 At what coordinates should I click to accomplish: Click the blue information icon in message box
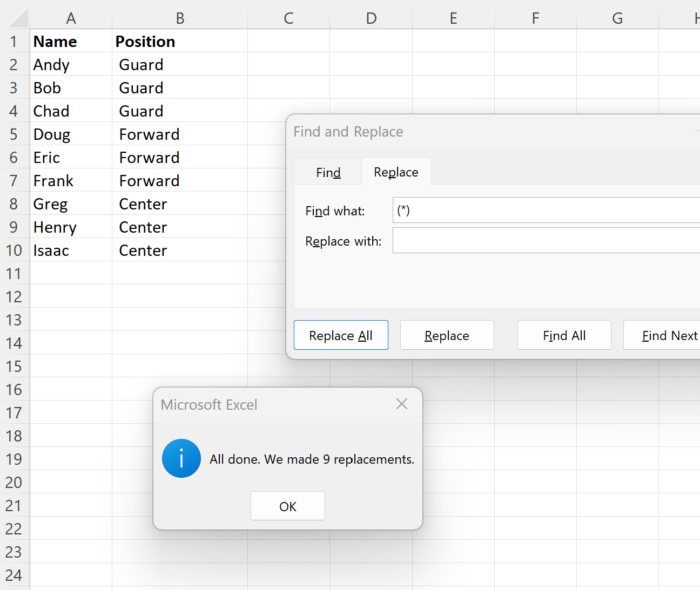pyautogui.click(x=181, y=458)
